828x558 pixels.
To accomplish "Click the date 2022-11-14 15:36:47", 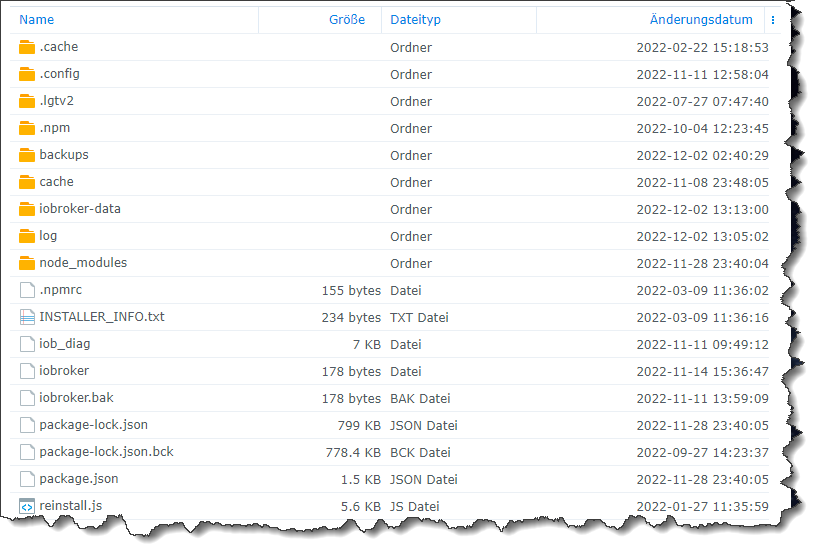I will (x=702, y=372).
